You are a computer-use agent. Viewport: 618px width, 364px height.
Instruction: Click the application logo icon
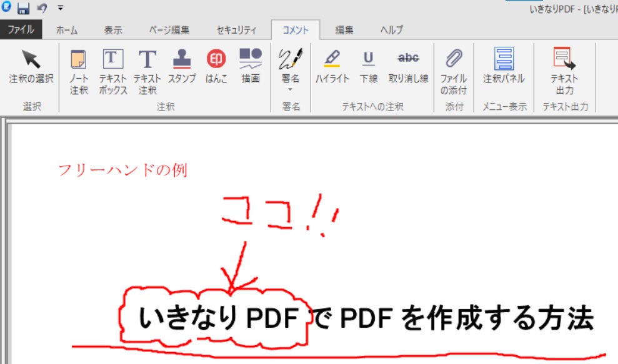point(6,7)
